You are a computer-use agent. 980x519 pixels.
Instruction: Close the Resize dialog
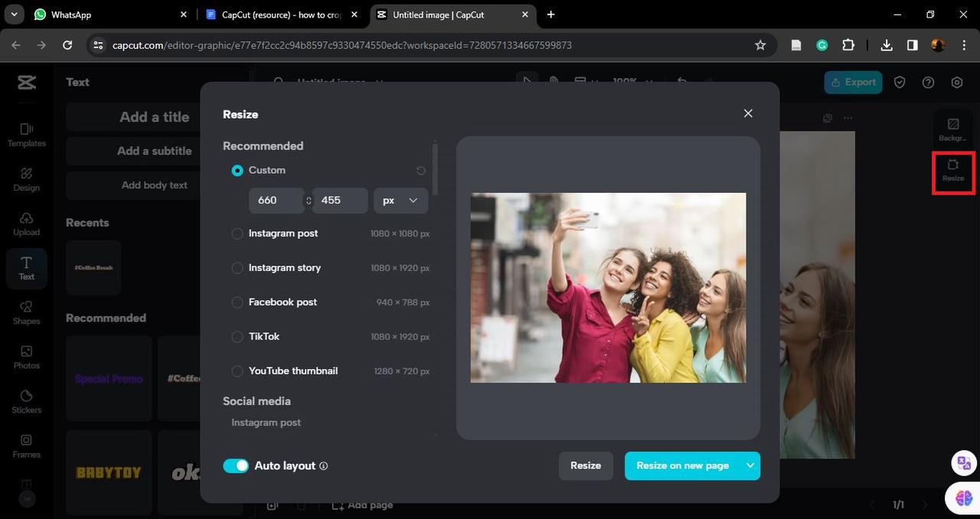748,113
